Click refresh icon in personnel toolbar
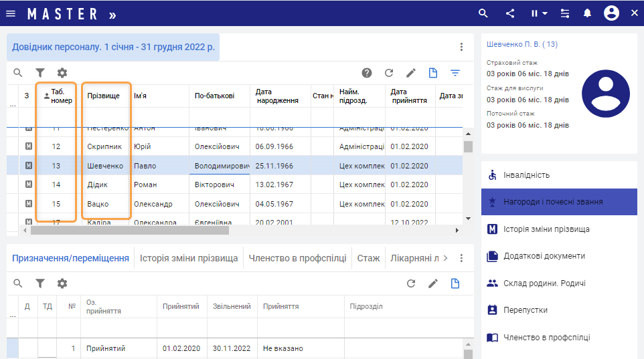Screen dimensions: 644x359 (x=388, y=73)
